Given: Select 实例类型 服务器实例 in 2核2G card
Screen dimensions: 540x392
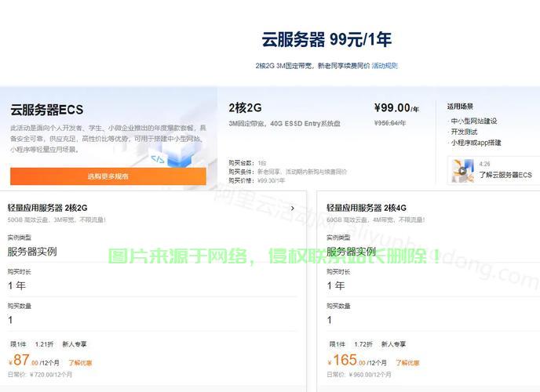Looking at the screenshot, I should 32,252.
